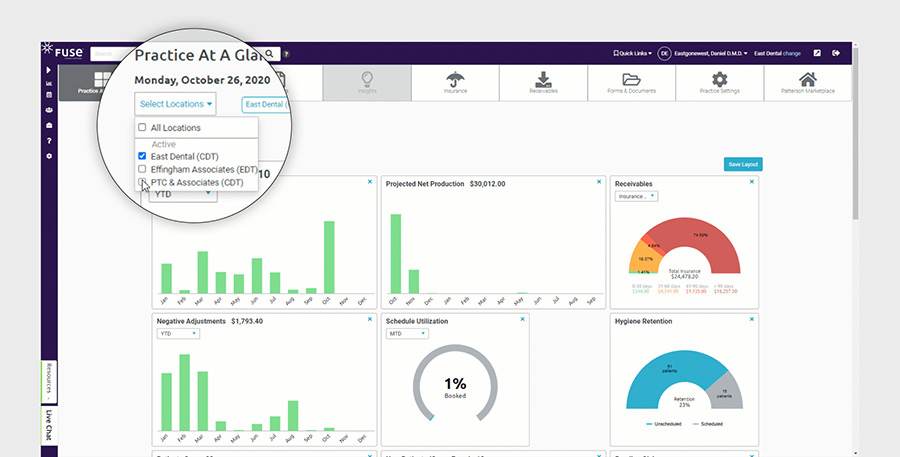Open the Practice At A Glance tab

tap(98, 83)
